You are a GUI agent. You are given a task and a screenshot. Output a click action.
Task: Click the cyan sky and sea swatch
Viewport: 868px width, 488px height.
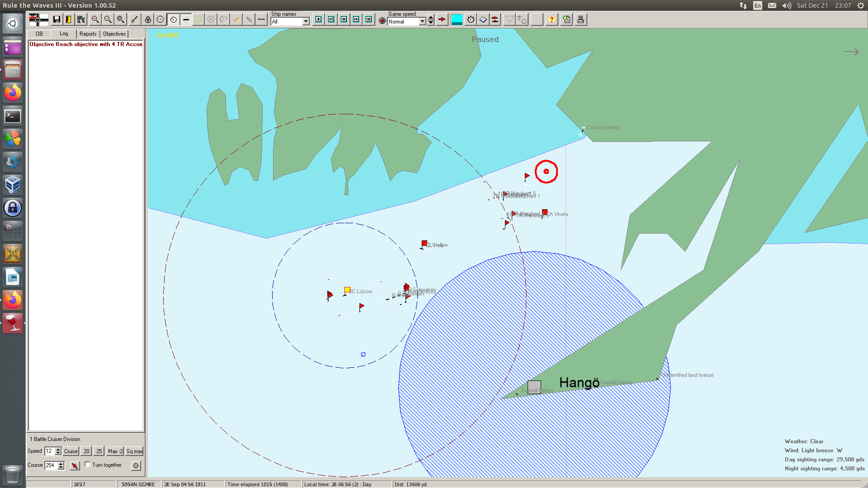(457, 19)
